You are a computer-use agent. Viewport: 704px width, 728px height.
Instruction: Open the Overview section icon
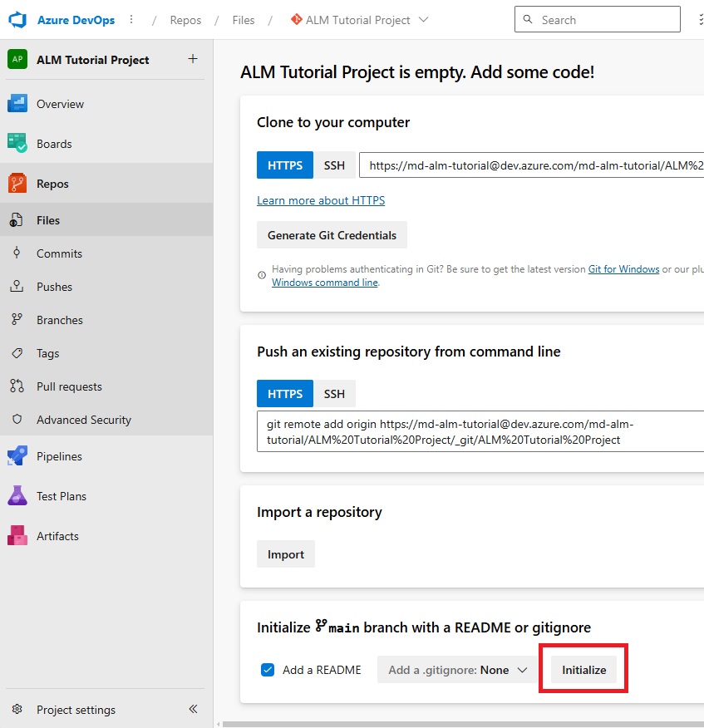[x=17, y=104]
